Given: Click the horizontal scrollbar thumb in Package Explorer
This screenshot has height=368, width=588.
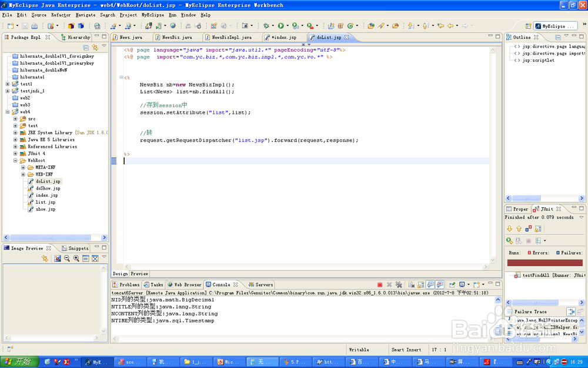Looking at the screenshot, I should point(50,237).
